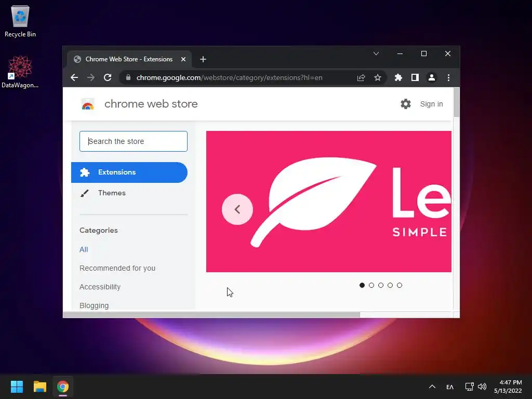Open the DataWagon desktop shortcut
532x399 pixels.
(20, 72)
